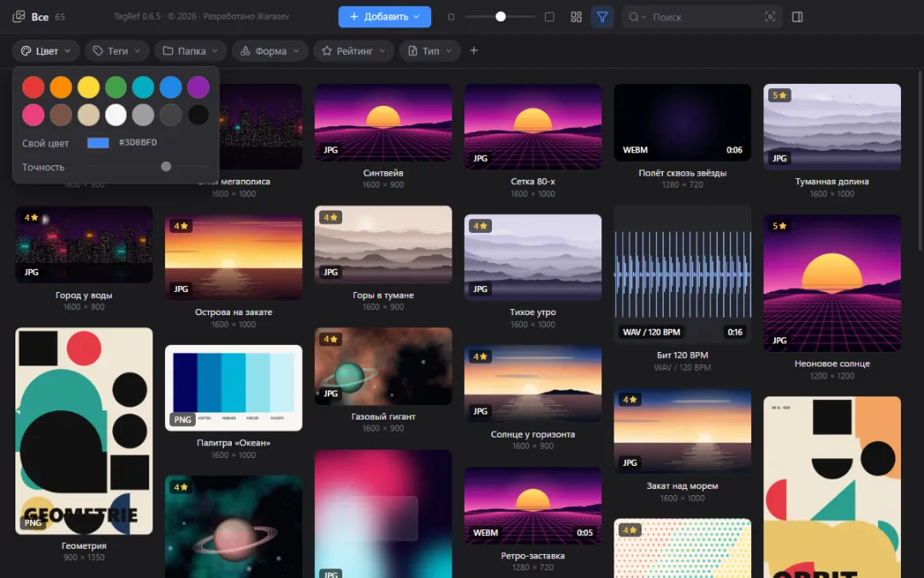This screenshot has height=578, width=924.
Task: Open the "Теги" filter dropdown
Action: point(116,51)
